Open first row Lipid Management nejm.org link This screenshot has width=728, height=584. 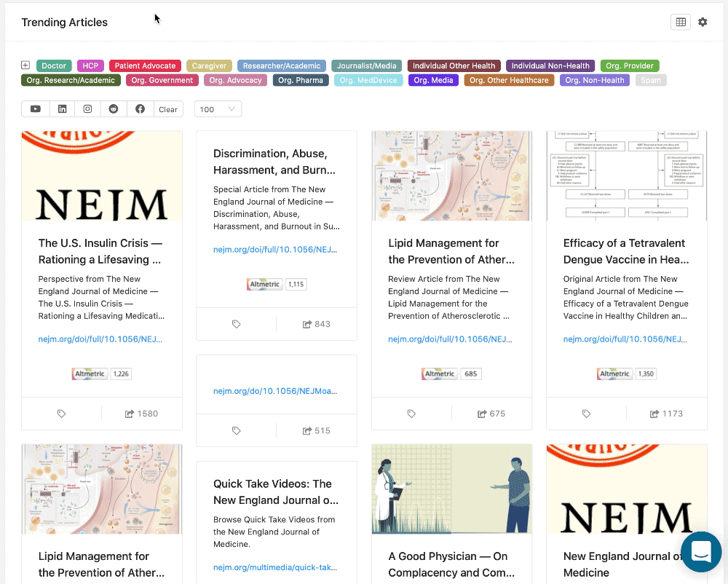pos(451,339)
